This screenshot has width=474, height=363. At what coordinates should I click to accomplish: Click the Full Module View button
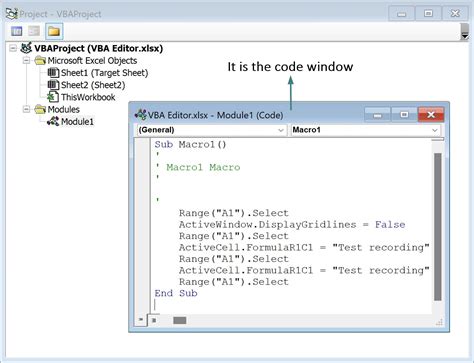point(154,320)
